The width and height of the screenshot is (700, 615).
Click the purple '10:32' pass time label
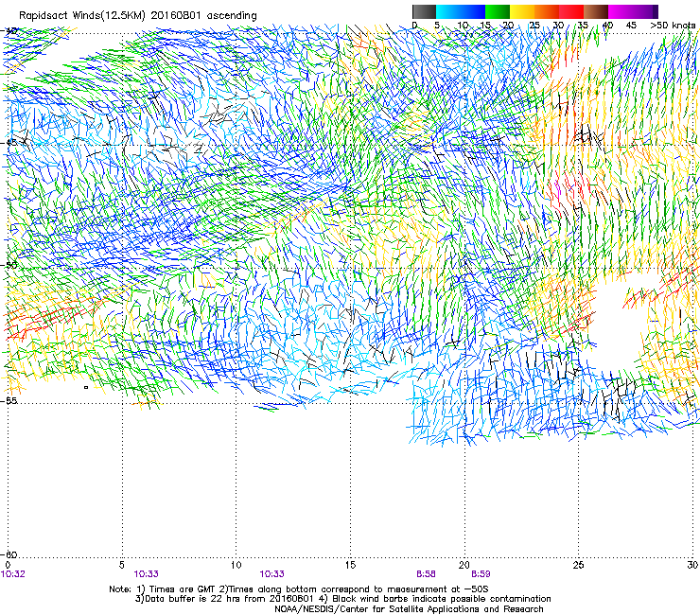[13, 574]
